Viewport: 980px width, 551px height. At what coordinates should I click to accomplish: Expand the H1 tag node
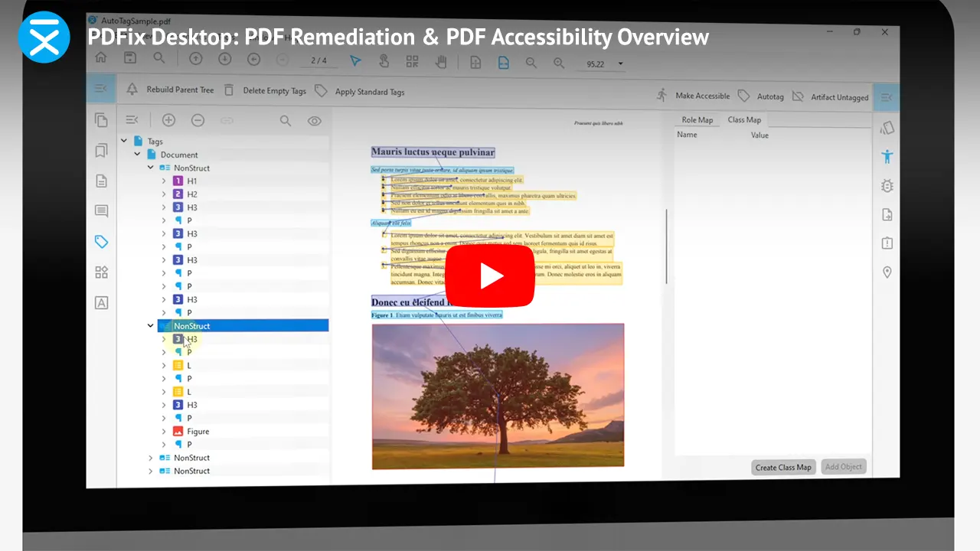pyautogui.click(x=164, y=181)
